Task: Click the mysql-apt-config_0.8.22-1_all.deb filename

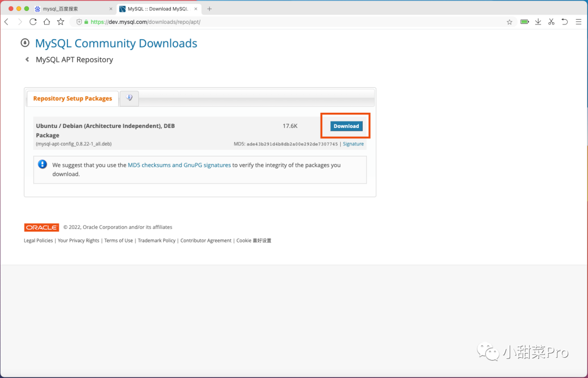Action: 73,144
